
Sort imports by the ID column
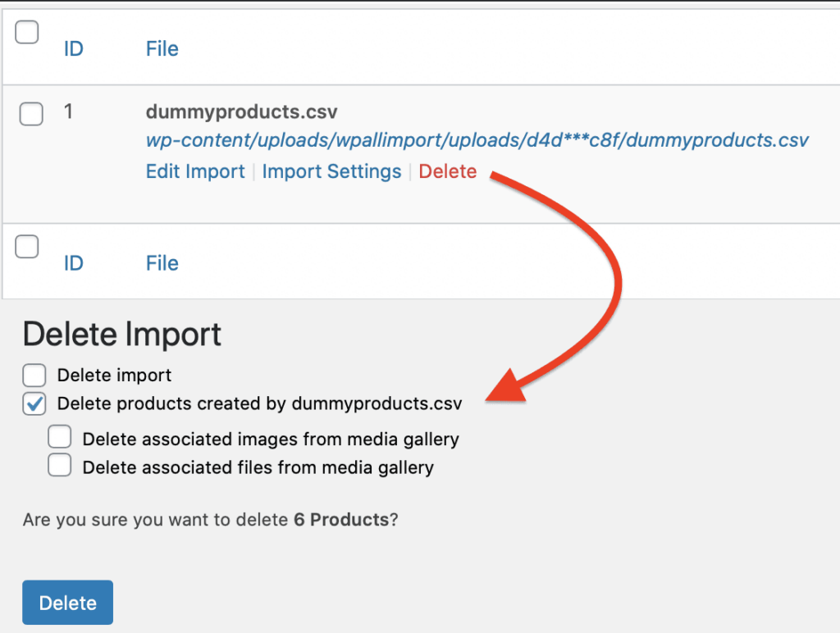(x=73, y=48)
